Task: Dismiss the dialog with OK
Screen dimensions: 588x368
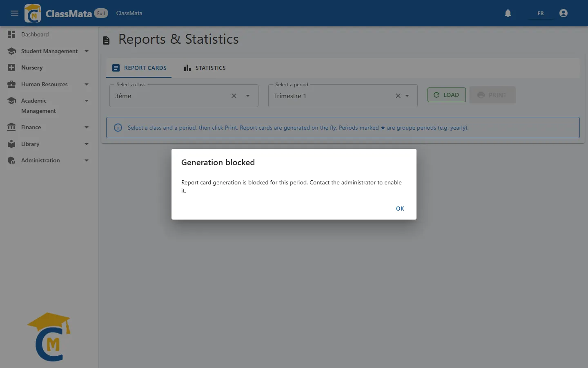Action: [x=400, y=209]
